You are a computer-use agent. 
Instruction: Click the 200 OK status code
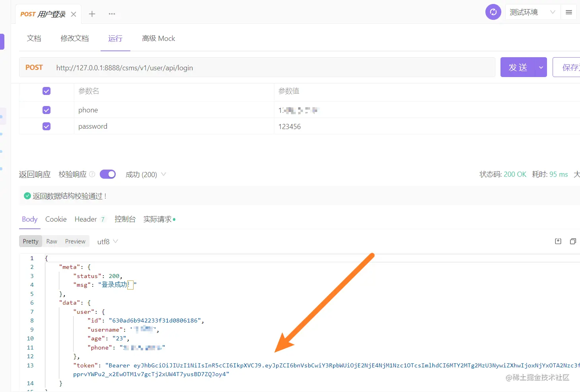point(515,174)
